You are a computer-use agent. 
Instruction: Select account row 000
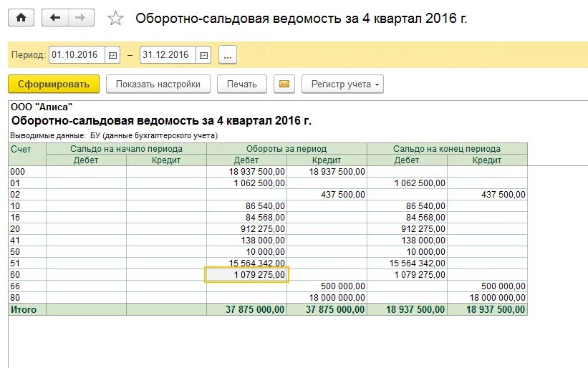pos(268,172)
